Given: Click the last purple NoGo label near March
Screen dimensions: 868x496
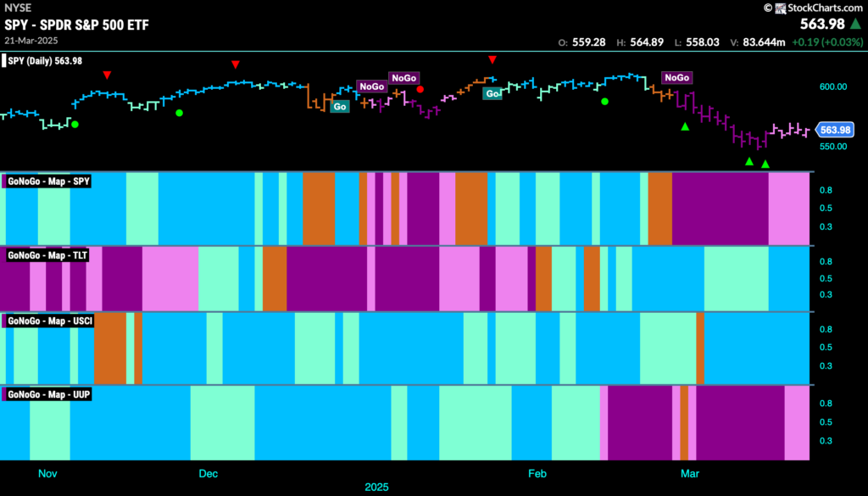Looking at the screenshot, I should tap(677, 77).
